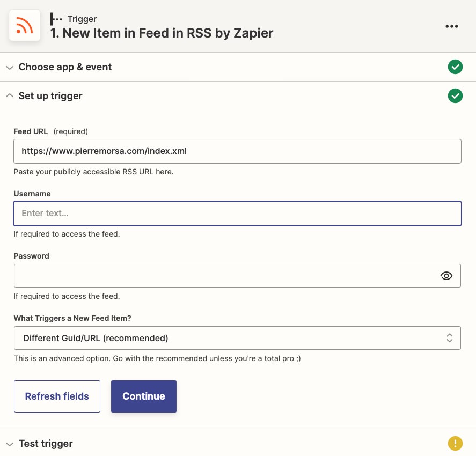476x456 pixels.
Task: Collapse the Set up trigger section
Action: click(9, 96)
